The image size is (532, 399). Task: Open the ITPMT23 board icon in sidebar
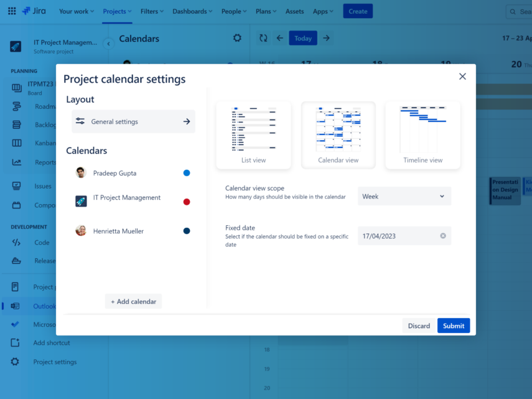click(17, 88)
